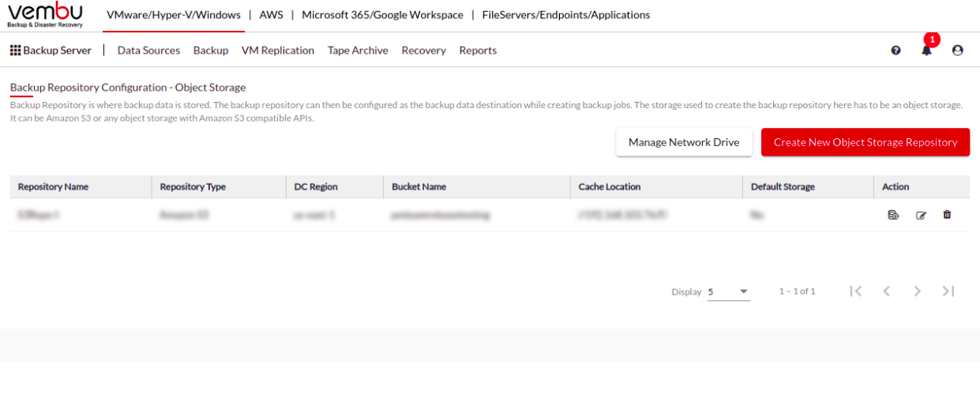Open the notifications bell icon

pyautogui.click(x=926, y=51)
